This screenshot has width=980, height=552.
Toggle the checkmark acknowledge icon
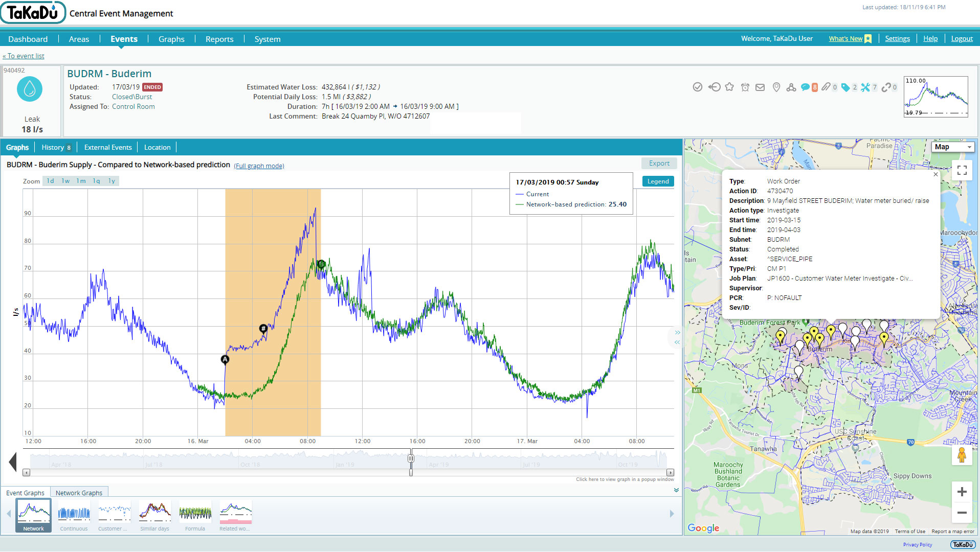[698, 87]
